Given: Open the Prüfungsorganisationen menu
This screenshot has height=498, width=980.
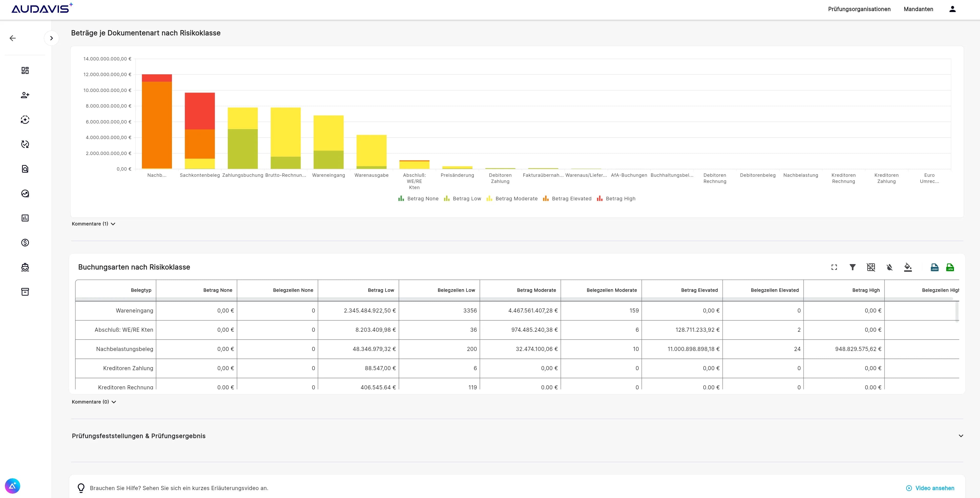Looking at the screenshot, I should click(x=859, y=9).
